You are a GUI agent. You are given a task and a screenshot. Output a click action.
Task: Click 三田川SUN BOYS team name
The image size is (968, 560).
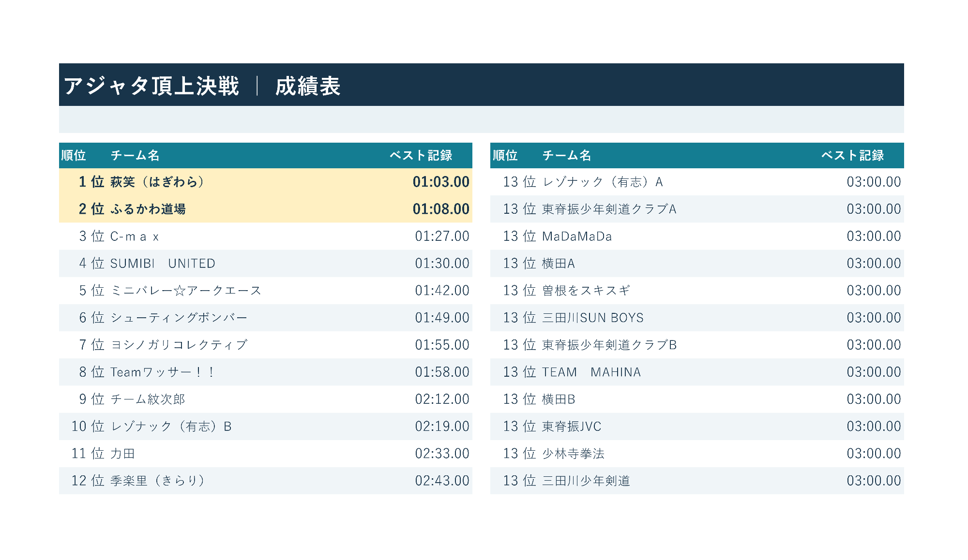coord(593,318)
